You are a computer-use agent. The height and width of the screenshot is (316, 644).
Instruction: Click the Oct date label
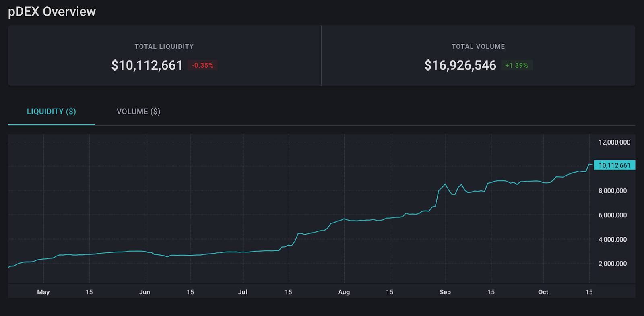543,292
